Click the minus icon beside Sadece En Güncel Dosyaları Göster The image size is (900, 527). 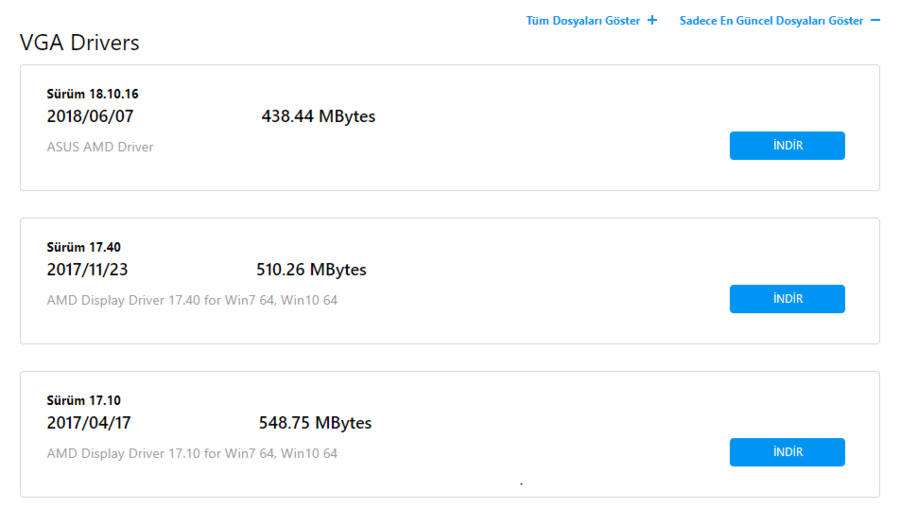pos(875,20)
